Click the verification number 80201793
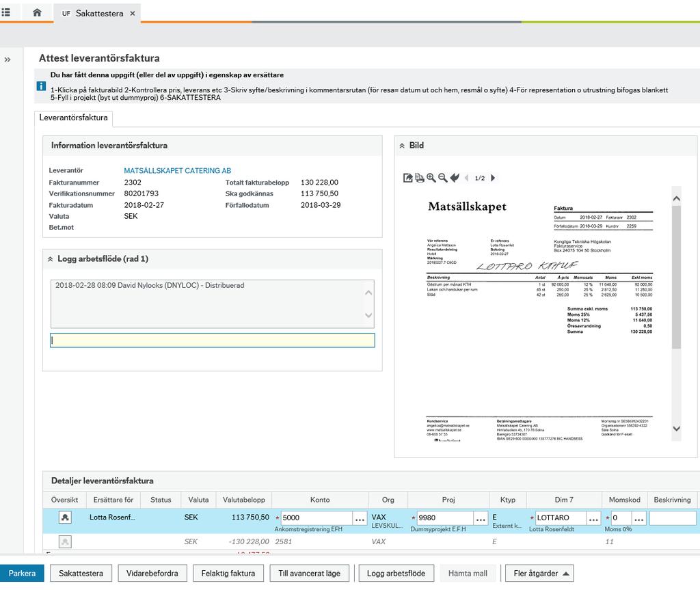Viewport: 700px width, 590px height. click(x=141, y=193)
